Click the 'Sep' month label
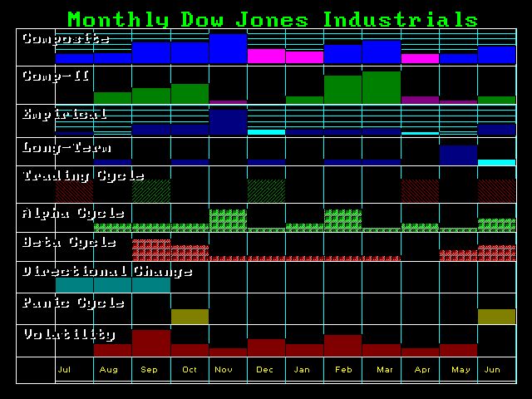The image size is (532, 399). 149,370
